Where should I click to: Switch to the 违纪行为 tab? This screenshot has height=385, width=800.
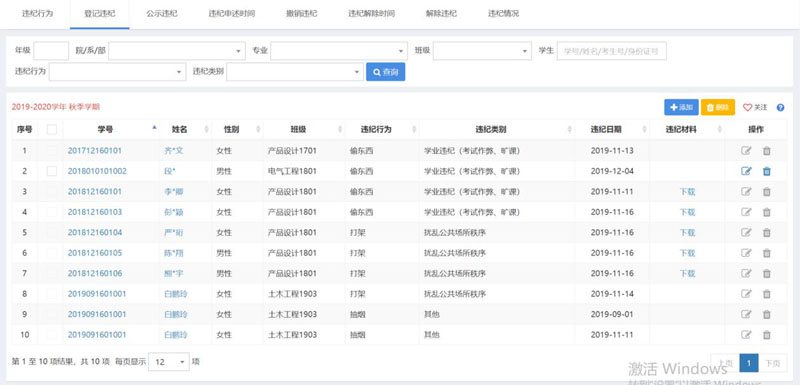pyautogui.click(x=37, y=14)
